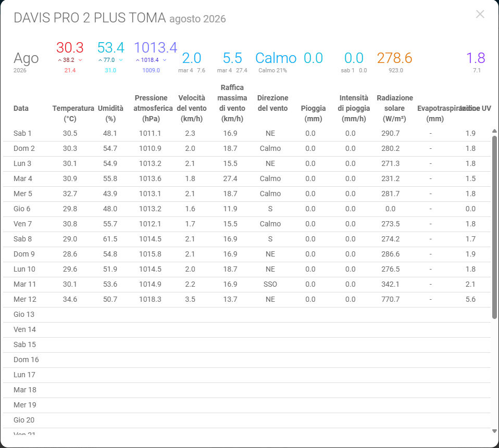
Task: Click the Radiazione solare column header
Action: point(395,108)
